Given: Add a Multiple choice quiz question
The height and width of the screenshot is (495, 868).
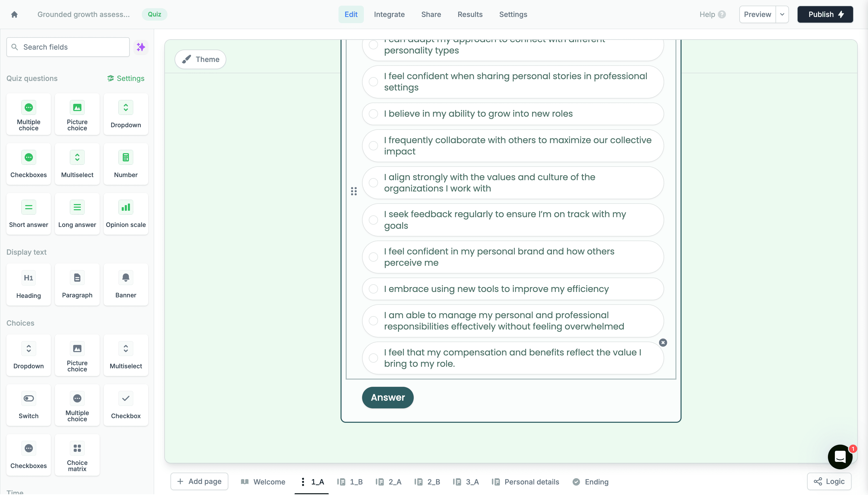Looking at the screenshot, I should point(29,114).
